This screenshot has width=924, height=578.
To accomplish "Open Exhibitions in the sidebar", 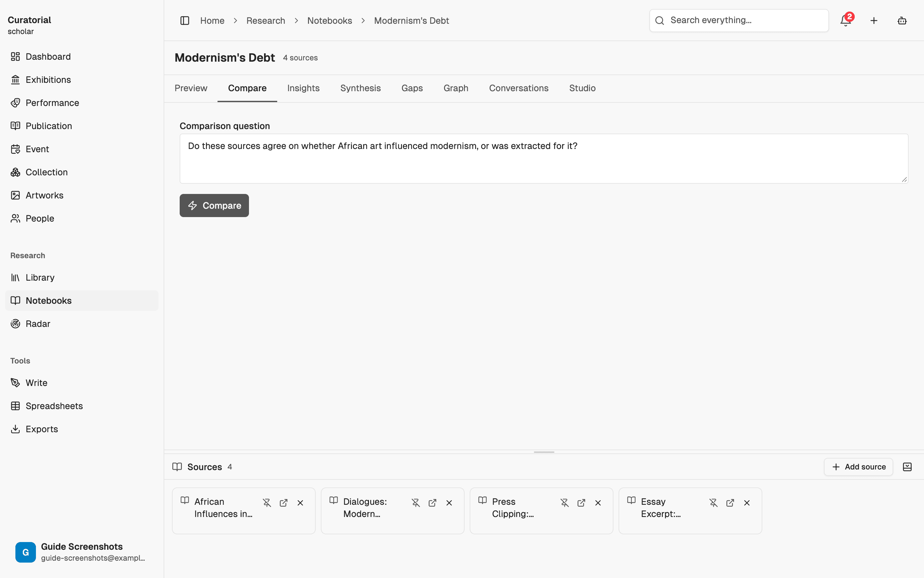I will (82, 80).
